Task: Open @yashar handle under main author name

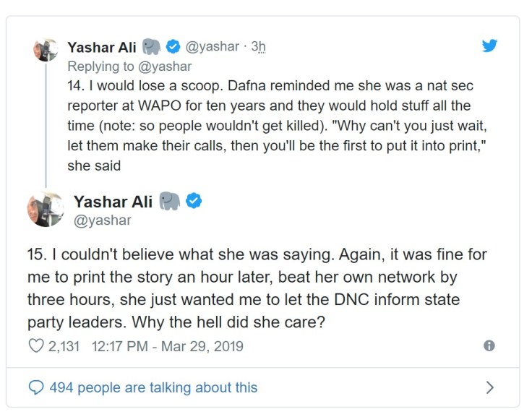Action: pos(103,220)
